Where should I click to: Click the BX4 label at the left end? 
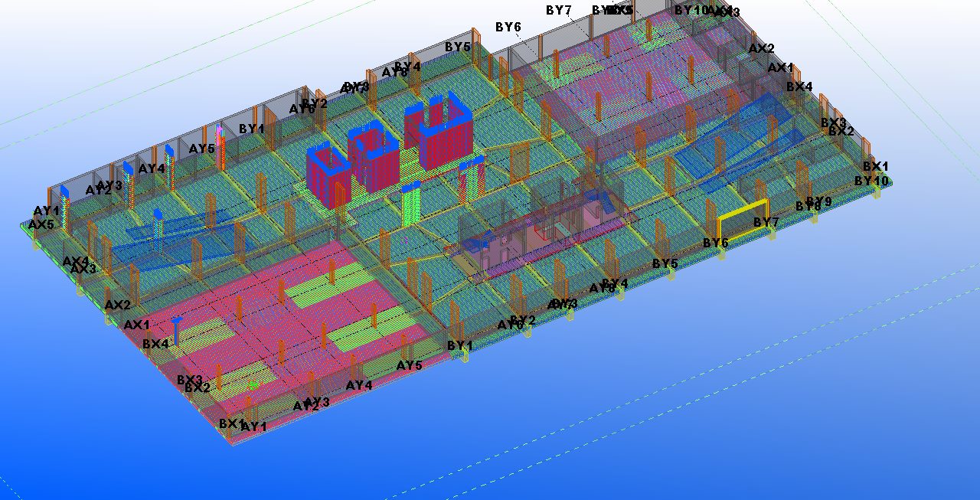click(155, 344)
